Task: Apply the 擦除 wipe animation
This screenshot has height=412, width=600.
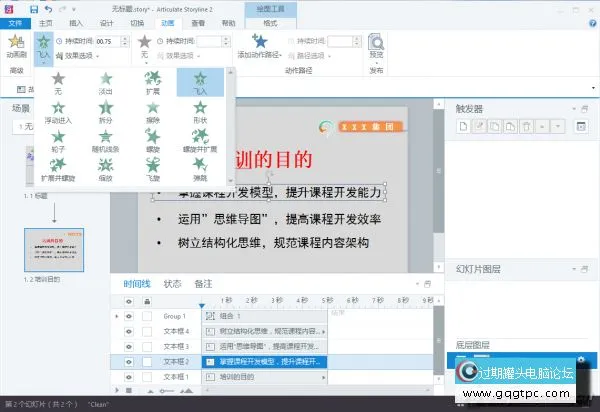Action: coord(153,112)
